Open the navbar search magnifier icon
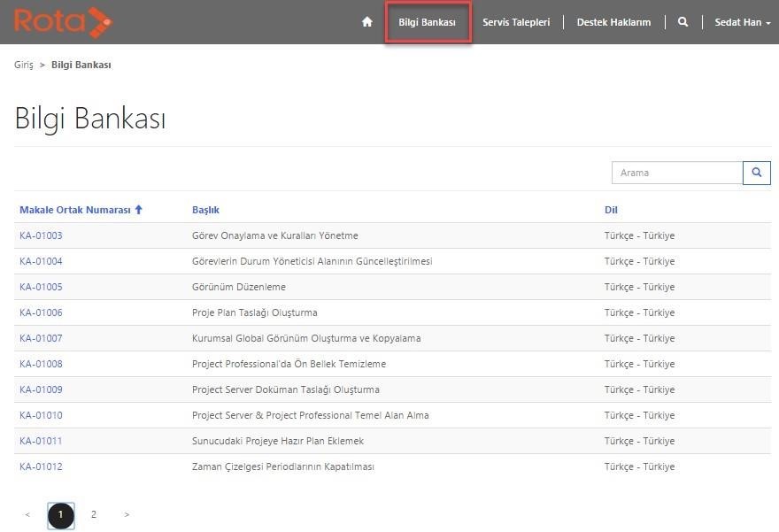779x532 pixels. [x=683, y=22]
